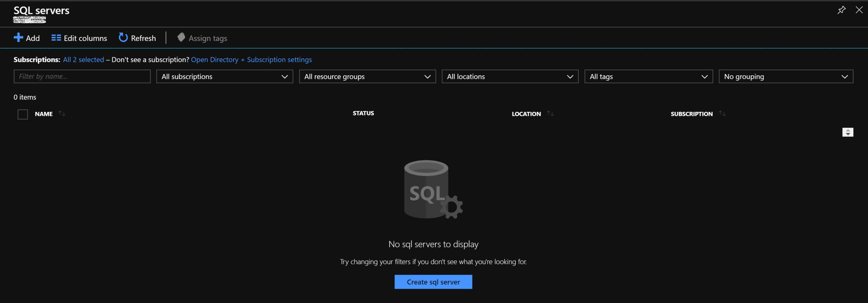Focus the Filter by name field
The image size is (868, 303).
tap(82, 76)
